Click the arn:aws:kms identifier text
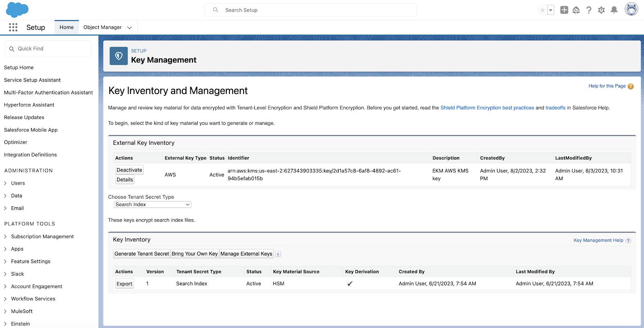Screen dimensions: 644x328 coord(314,174)
